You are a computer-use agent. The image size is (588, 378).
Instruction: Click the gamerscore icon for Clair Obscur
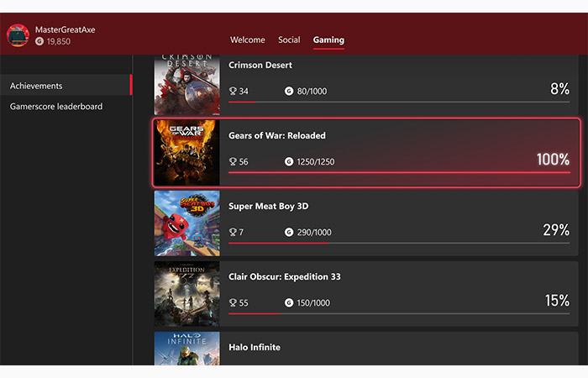(289, 302)
